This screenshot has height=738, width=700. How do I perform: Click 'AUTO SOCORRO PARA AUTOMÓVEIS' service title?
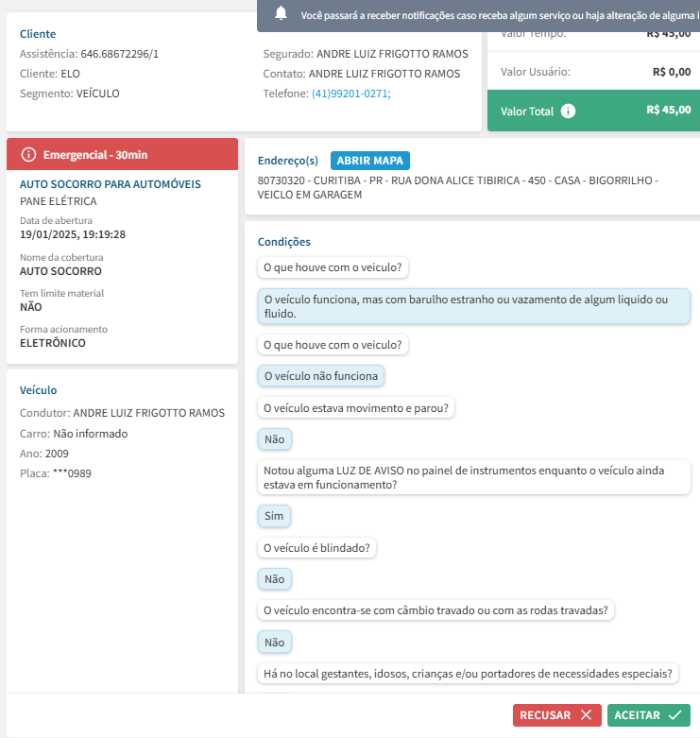pyautogui.click(x=111, y=184)
